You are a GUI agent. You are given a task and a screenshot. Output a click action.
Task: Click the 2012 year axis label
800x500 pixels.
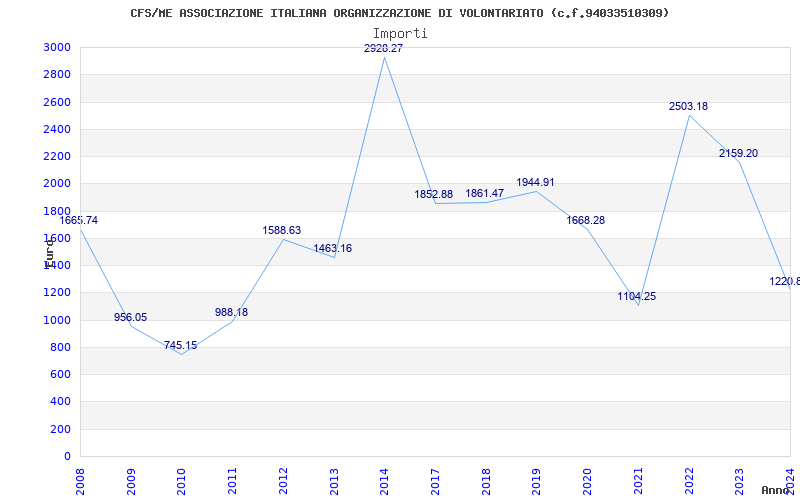(x=283, y=482)
